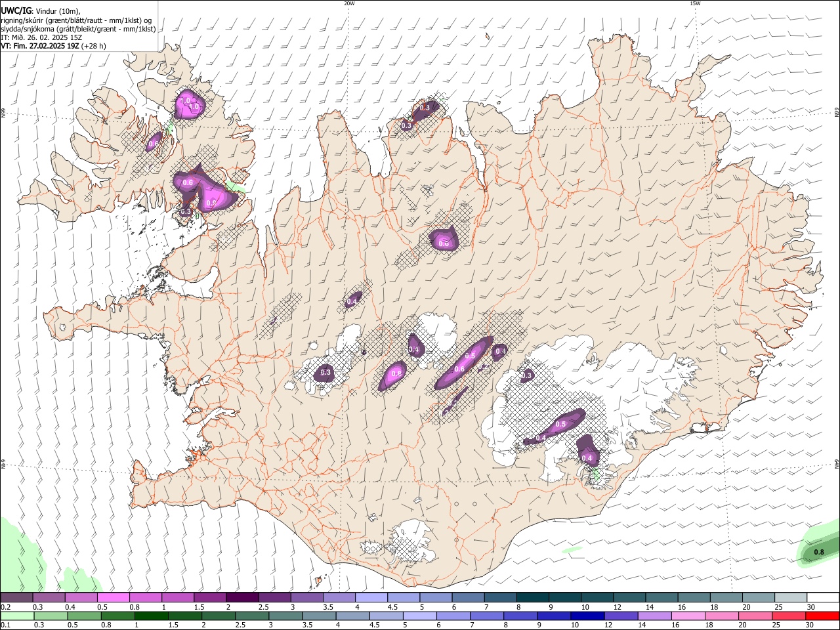Click the 20W longitude label
Screen dimensions: 840x630
click(349, 3)
